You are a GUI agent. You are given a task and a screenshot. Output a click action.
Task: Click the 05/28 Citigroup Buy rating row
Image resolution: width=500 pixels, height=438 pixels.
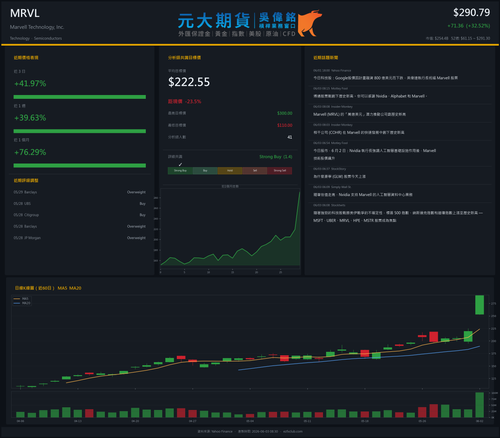coord(80,215)
